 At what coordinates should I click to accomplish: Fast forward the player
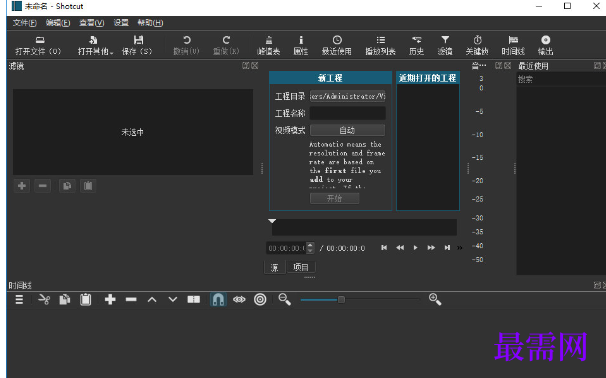[431, 248]
